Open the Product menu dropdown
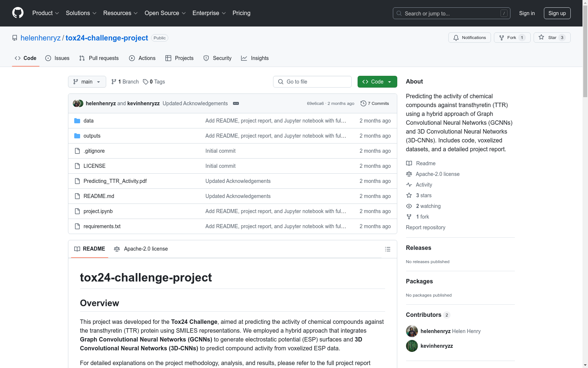The width and height of the screenshot is (588, 368). (x=46, y=13)
